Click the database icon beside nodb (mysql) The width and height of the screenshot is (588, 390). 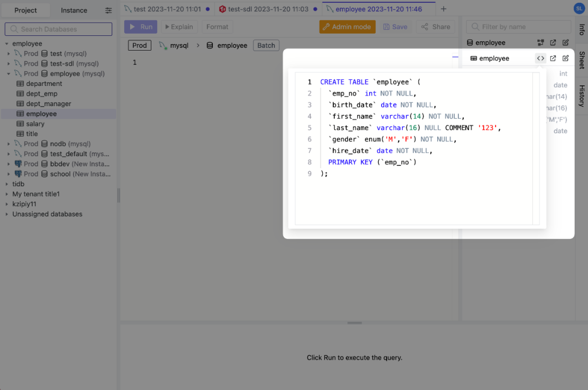pos(44,144)
